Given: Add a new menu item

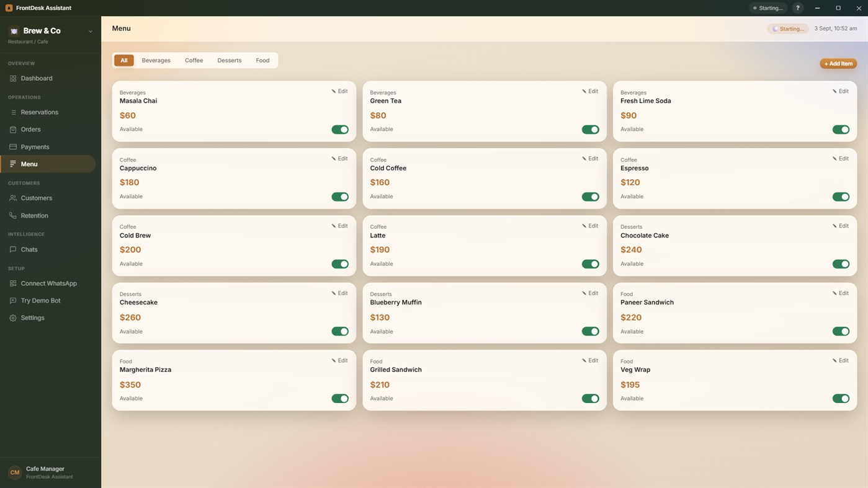Looking at the screenshot, I should (838, 64).
